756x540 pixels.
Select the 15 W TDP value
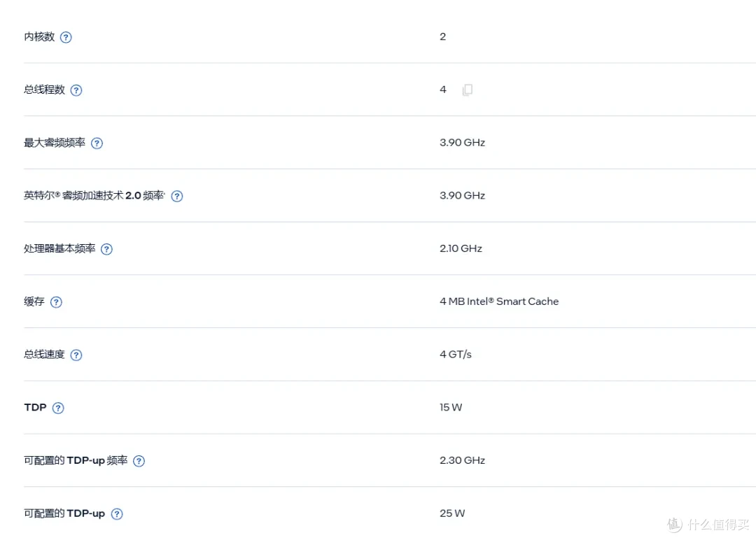point(450,408)
